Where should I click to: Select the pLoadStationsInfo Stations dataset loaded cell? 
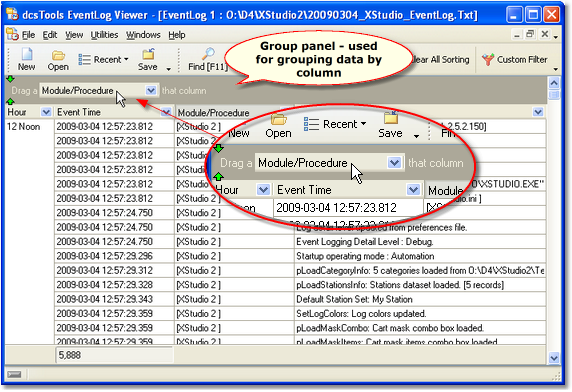(420, 285)
